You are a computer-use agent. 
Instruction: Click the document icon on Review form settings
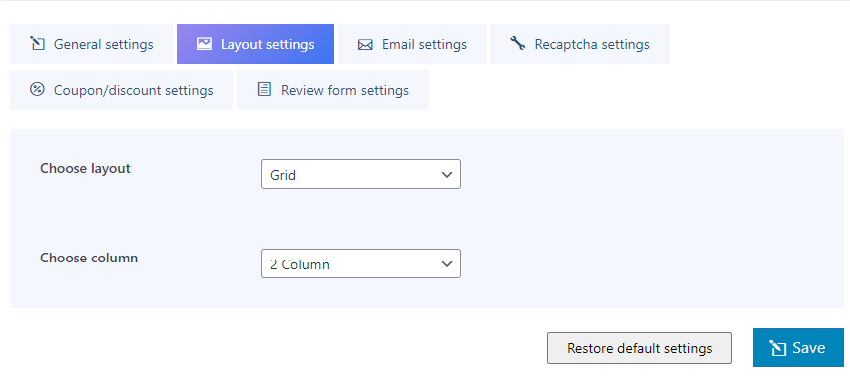(264, 89)
